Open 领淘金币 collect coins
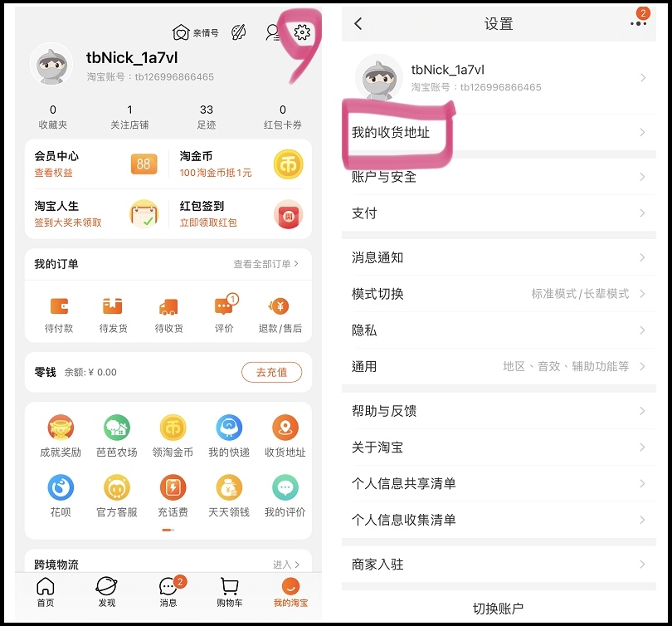Image resolution: width=672 pixels, height=626 pixels. [173, 436]
